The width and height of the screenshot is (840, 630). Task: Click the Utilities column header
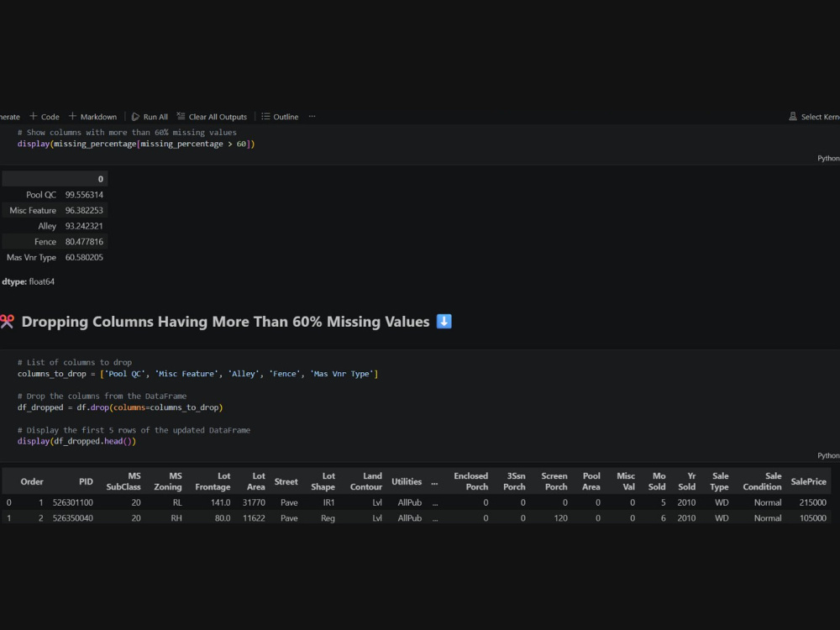[x=407, y=481]
